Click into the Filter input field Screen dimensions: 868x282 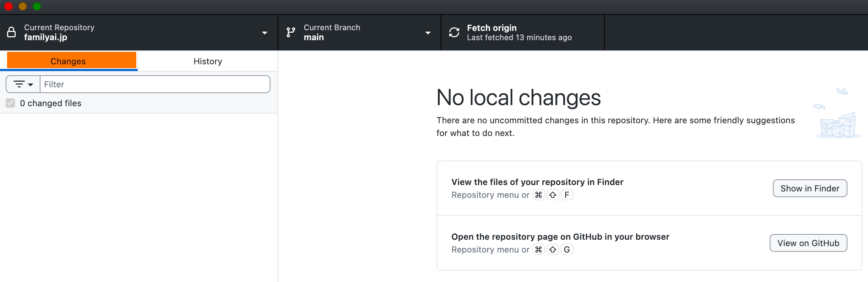tap(155, 84)
